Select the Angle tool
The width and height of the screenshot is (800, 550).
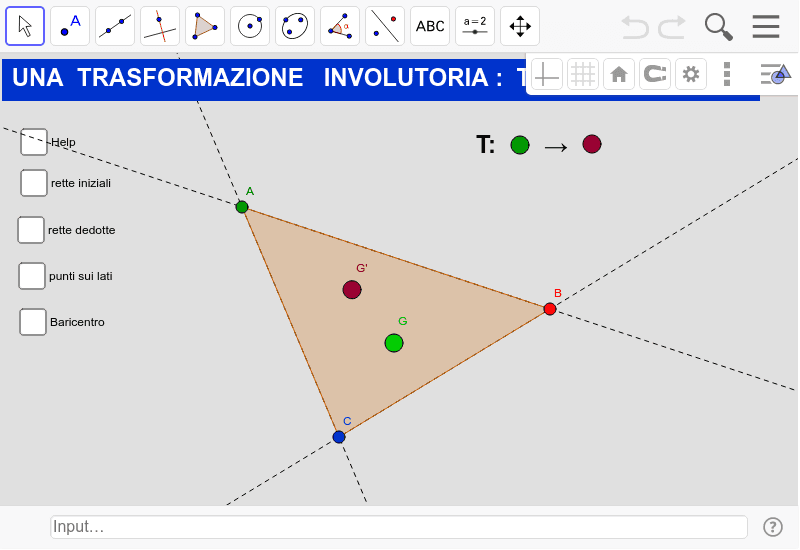pyautogui.click(x=340, y=26)
